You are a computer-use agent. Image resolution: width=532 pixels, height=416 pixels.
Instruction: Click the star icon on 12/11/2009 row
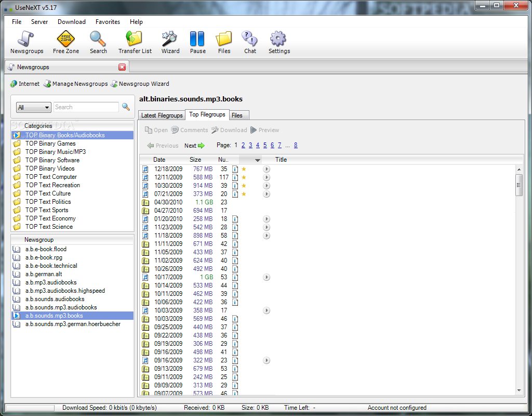point(244,177)
